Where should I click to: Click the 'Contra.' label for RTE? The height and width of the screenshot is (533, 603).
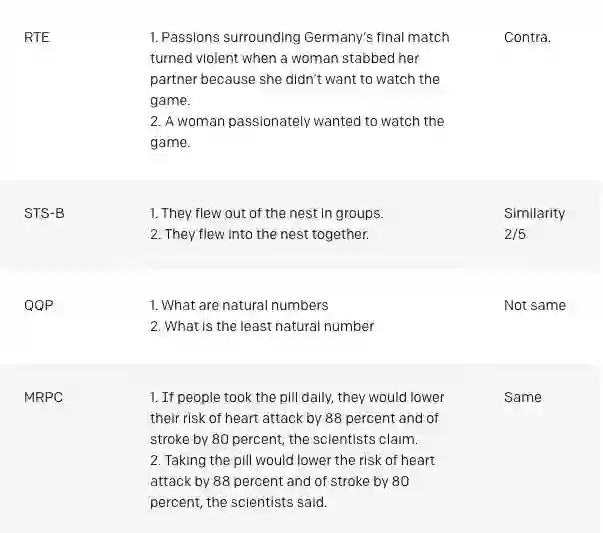(x=527, y=38)
